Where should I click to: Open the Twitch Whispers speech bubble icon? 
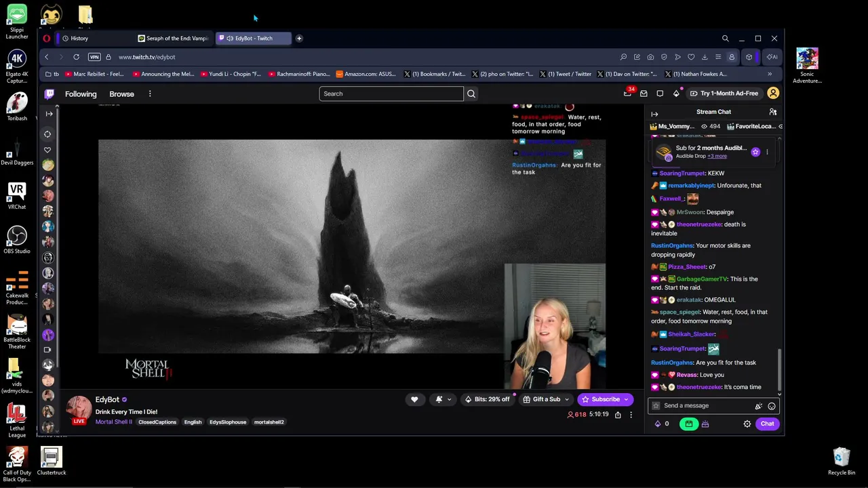coord(660,94)
